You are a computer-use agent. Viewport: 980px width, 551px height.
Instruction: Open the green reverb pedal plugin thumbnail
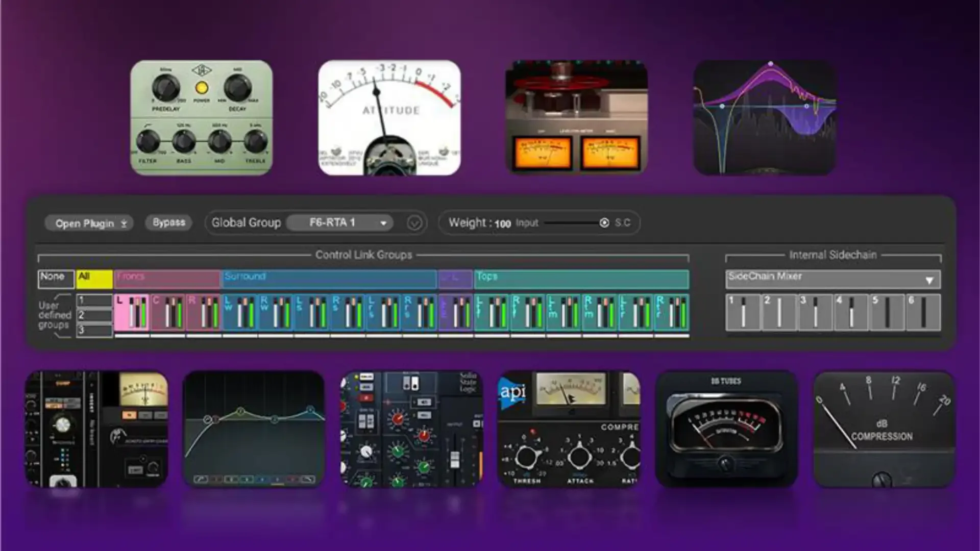201,118
